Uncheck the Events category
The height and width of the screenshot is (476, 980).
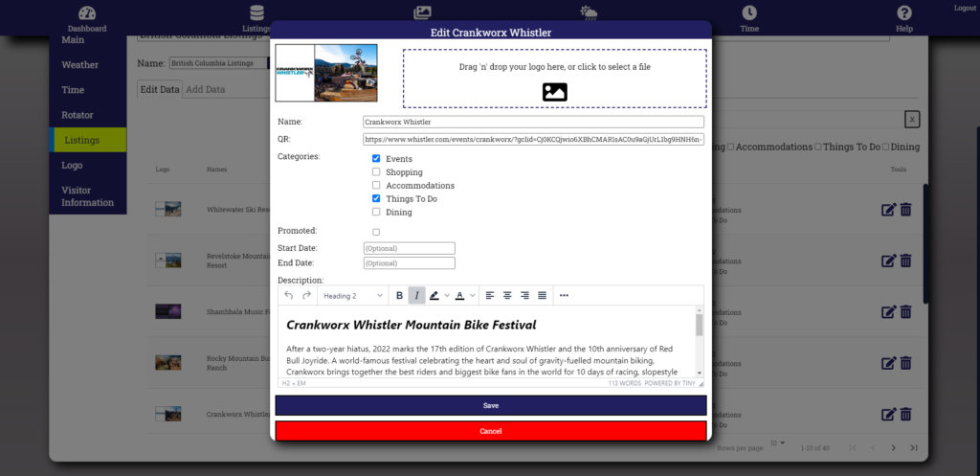click(x=376, y=159)
